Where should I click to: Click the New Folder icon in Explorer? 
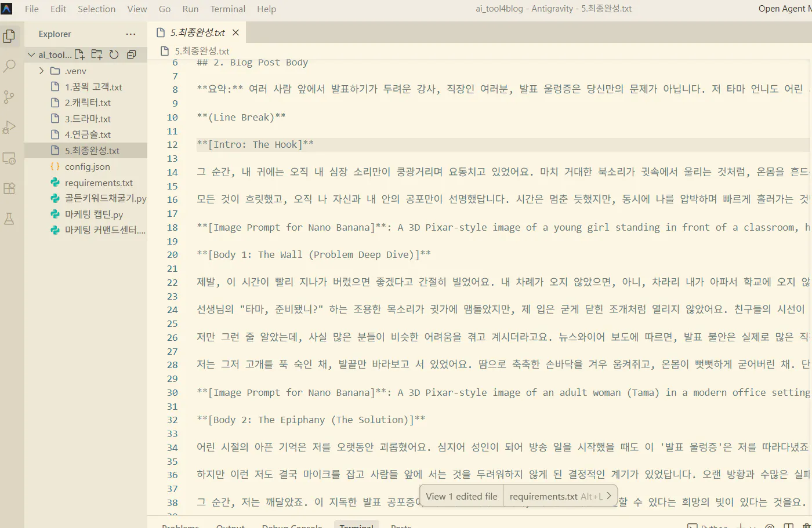pos(96,54)
